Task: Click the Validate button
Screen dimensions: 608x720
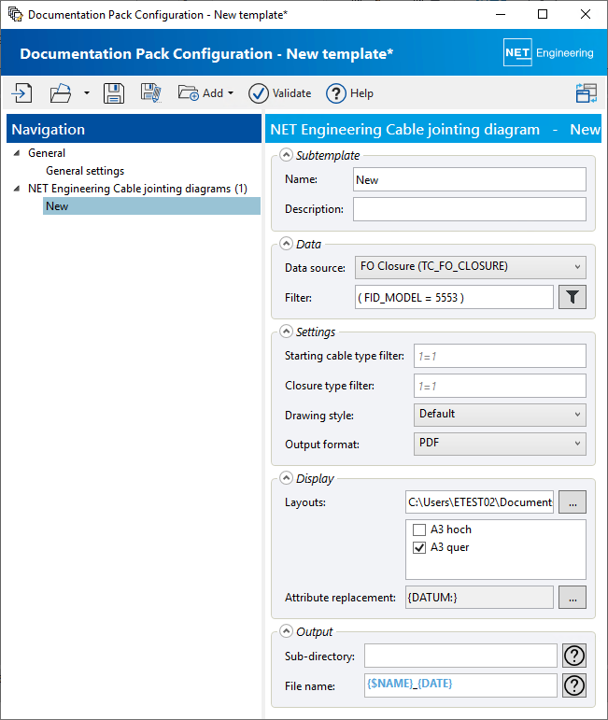Action: (280, 93)
